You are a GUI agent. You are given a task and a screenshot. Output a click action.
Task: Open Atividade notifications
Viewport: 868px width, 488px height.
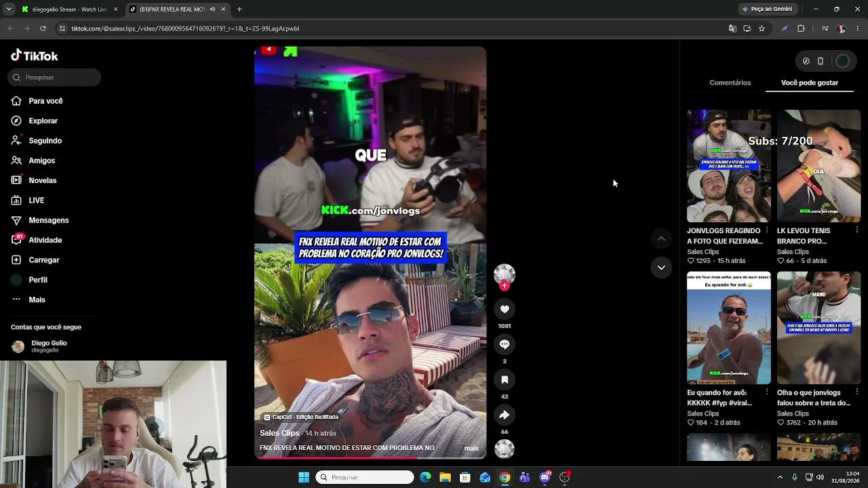pos(37,240)
